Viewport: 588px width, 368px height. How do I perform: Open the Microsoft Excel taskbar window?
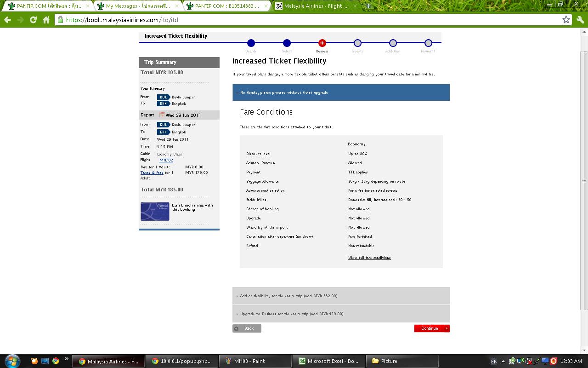[329, 361]
